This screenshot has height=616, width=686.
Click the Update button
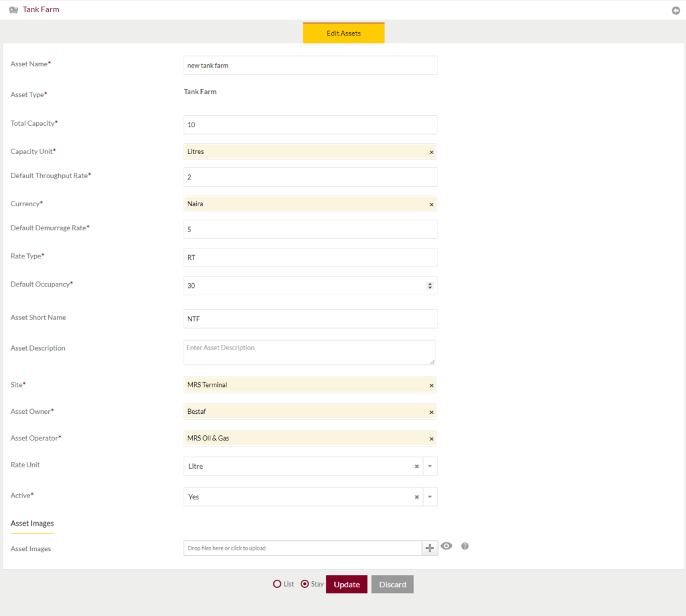pyautogui.click(x=346, y=585)
